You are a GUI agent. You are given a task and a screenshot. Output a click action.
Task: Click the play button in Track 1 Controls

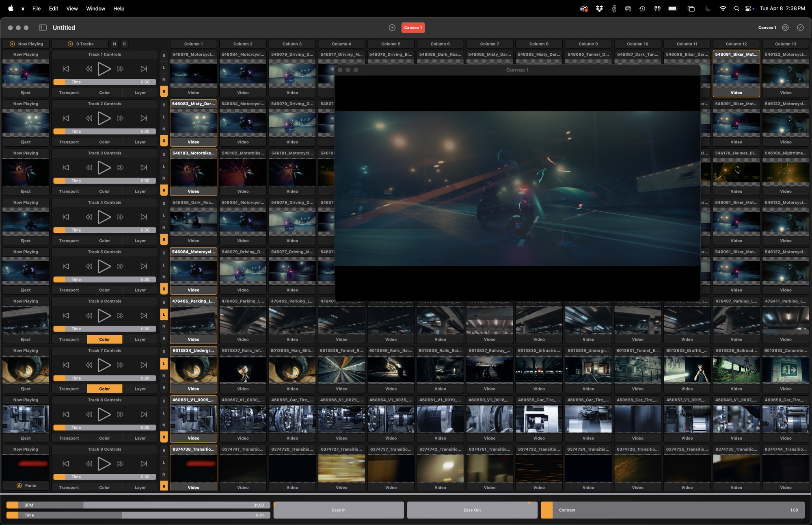[104, 69]
